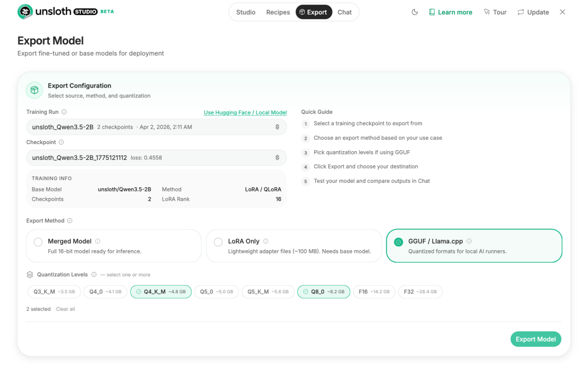This screenshot has width=588, height=365.
Task: Start the Tour from the header
Action: point(495,12)
